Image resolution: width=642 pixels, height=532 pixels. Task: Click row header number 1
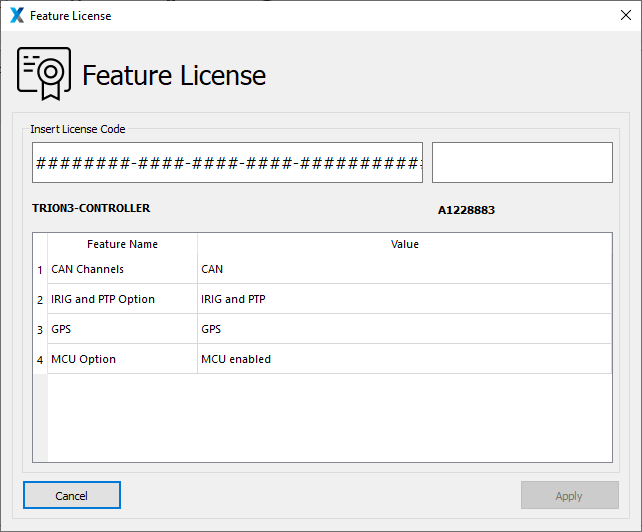[x=40, y=270]
